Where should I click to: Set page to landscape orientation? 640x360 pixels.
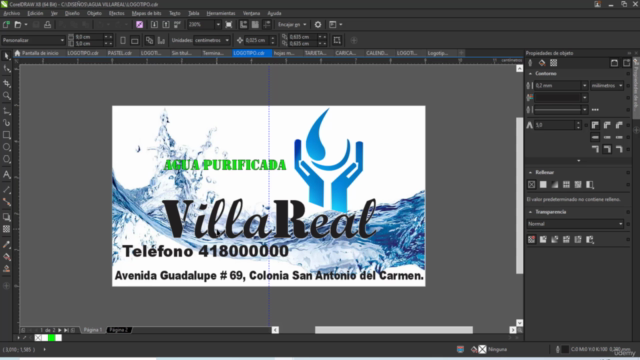(x=135, y=40)
